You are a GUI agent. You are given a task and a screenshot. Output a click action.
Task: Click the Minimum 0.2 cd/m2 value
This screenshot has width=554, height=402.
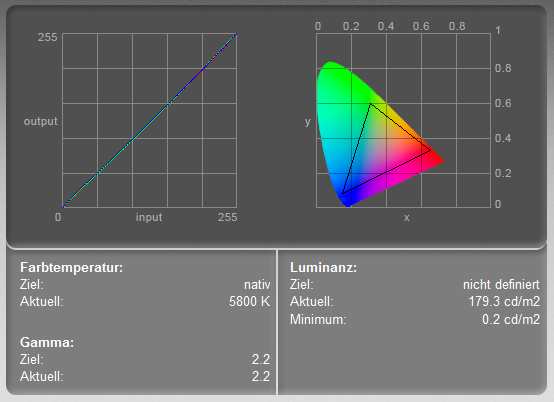tap(511, 319)
